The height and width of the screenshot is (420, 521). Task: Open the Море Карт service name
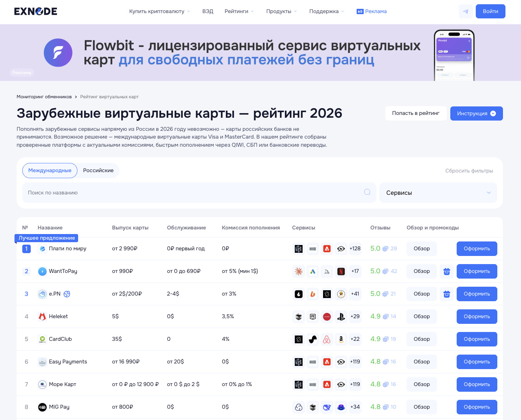click(63, 384)
